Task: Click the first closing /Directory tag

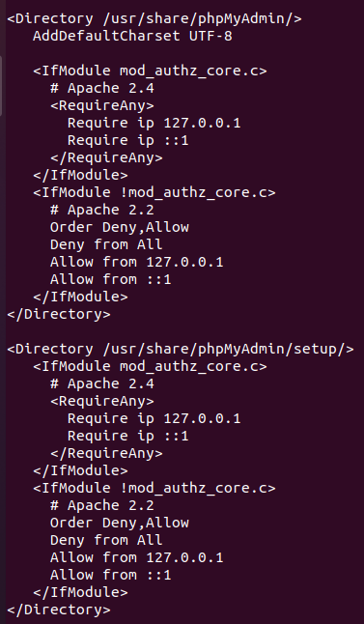Action: tap(59, 314)
